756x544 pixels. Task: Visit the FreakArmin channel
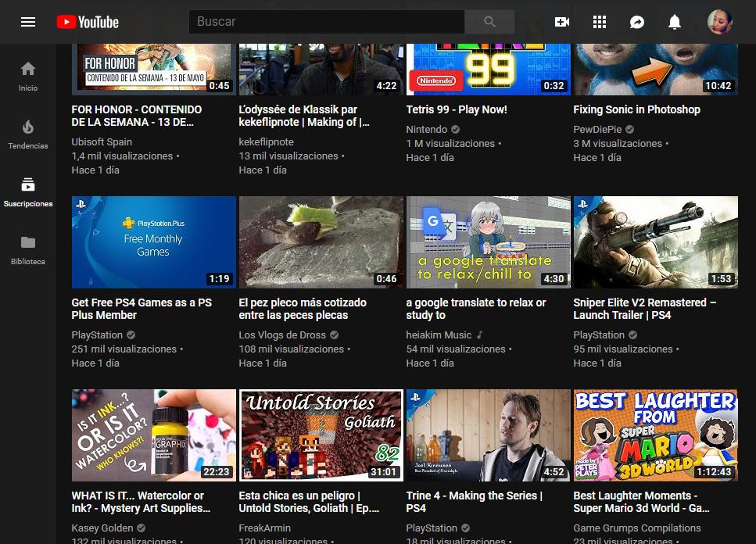point(265,528)
